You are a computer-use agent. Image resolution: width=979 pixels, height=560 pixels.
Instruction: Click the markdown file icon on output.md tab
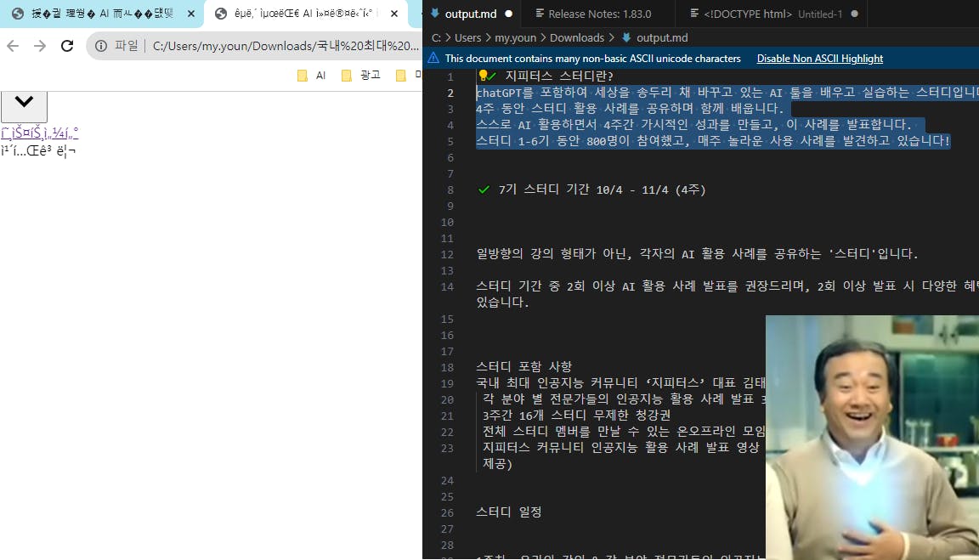[x=435, y=13]
